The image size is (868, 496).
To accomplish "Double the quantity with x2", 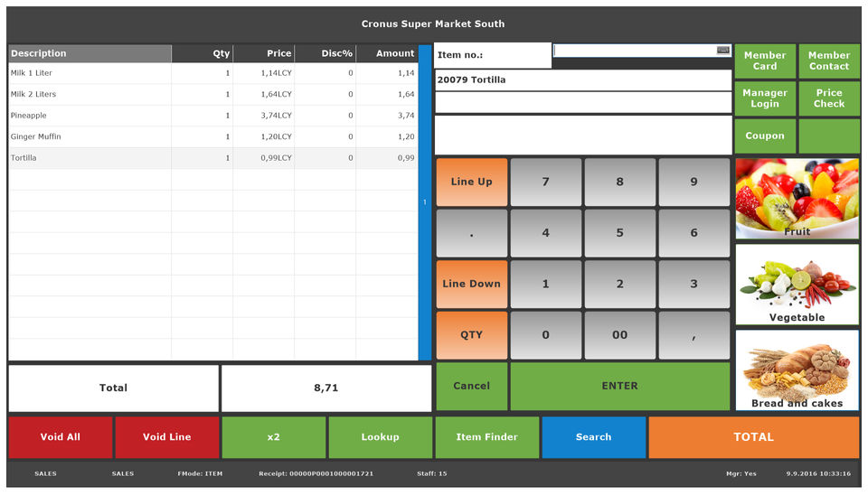I will coord(274,437).
